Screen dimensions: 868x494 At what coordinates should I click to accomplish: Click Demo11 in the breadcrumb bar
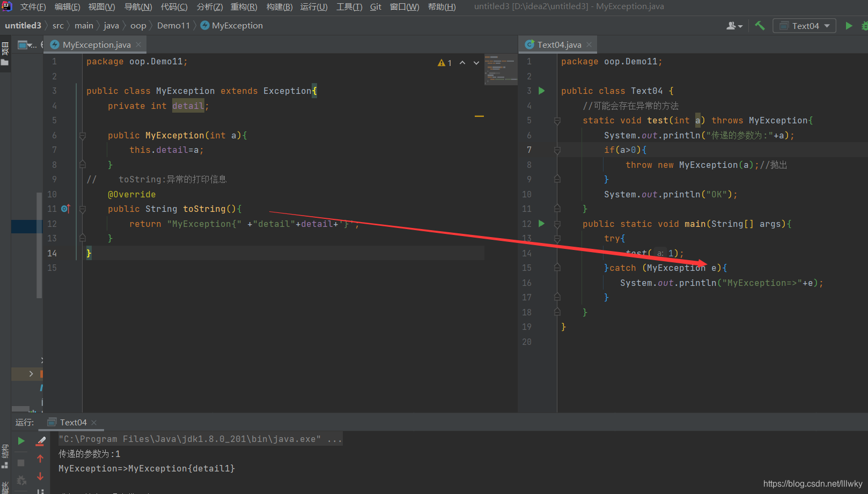coord(173,25)
